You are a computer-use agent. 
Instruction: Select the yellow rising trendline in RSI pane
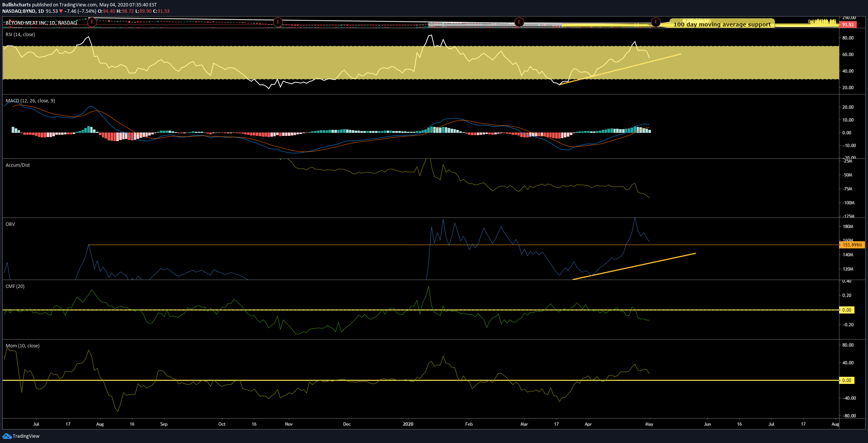pyautogui.click(x=621, y=69)
